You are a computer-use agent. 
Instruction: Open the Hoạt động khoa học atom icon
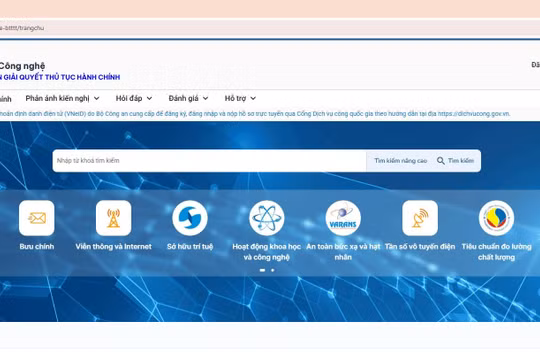point(267,218)
